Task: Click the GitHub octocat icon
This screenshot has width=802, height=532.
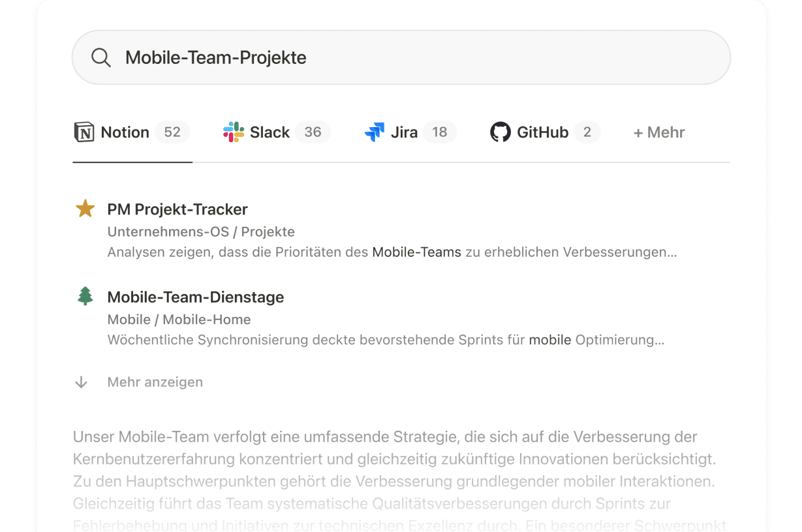Action: 501,132
